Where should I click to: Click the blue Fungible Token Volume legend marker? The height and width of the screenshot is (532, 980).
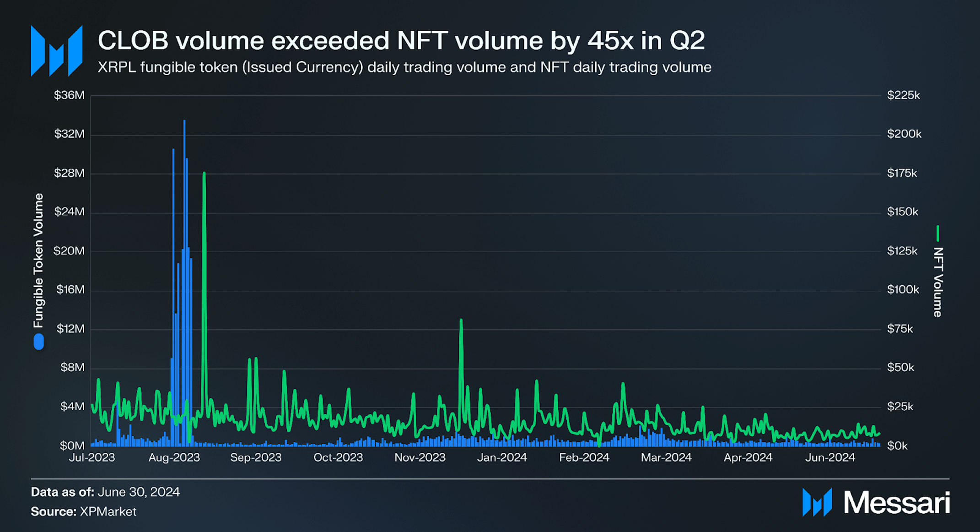[39, 342]
